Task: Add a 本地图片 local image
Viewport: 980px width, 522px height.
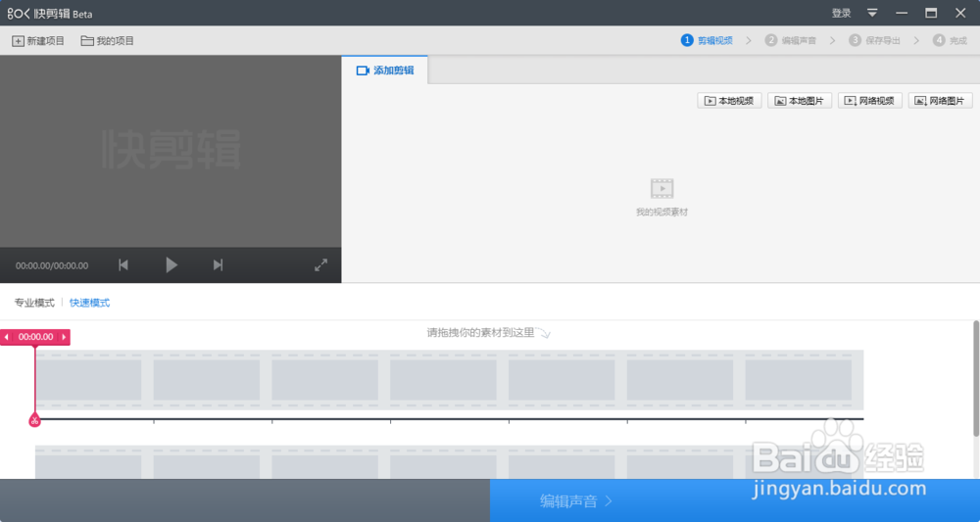Action: tap(800, 101)
